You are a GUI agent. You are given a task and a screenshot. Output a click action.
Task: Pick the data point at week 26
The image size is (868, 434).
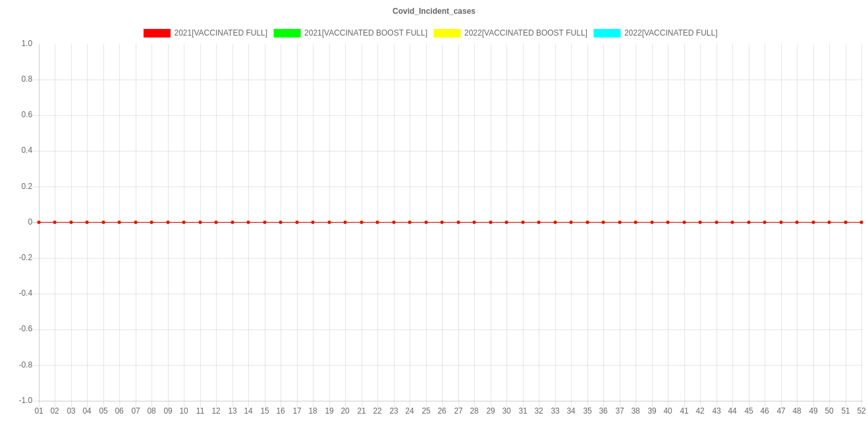click(x=442, y=222)
